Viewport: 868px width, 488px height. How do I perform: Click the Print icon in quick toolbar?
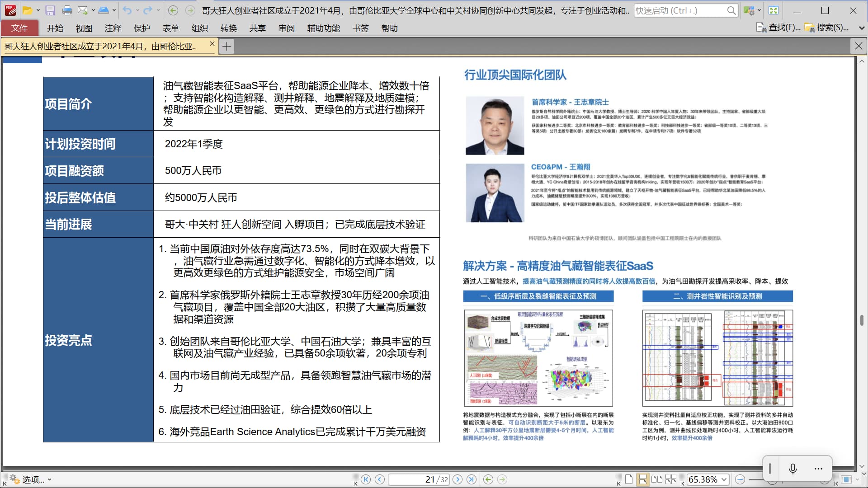pyautogui.click(x=67, y=10)
